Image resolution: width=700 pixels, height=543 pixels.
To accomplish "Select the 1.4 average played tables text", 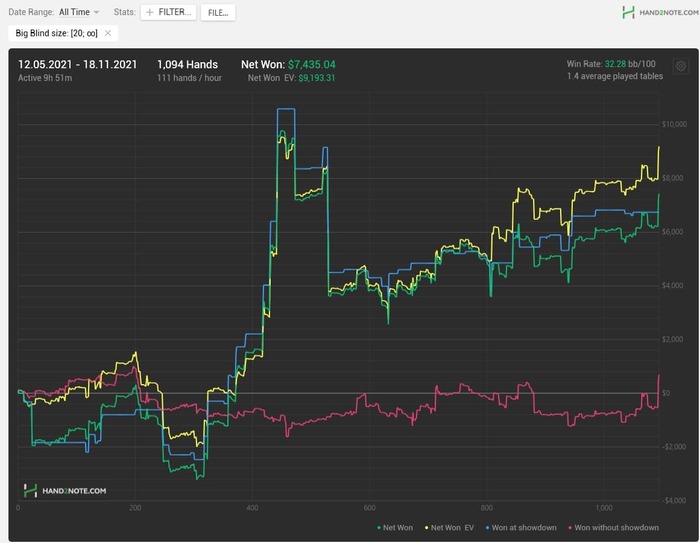I will (615, 76).
